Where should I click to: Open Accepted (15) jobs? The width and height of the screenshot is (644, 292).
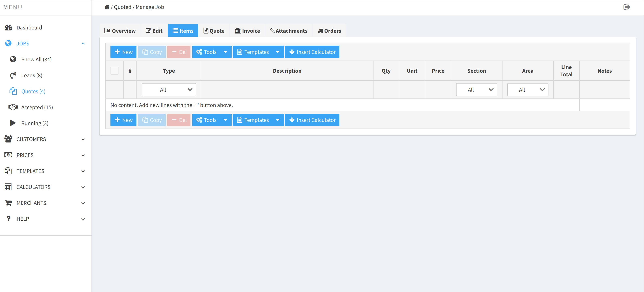[x=37, y=107]
